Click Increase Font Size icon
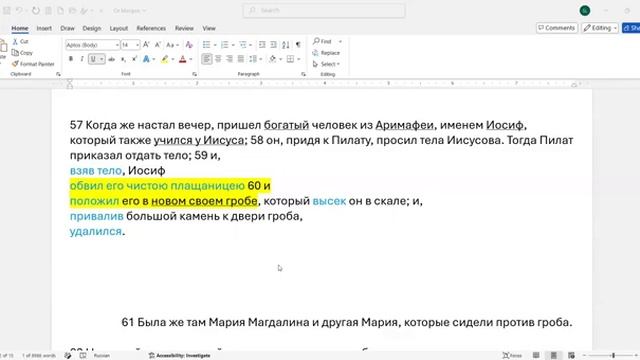The image size is (640, 360). coord(146,44)
